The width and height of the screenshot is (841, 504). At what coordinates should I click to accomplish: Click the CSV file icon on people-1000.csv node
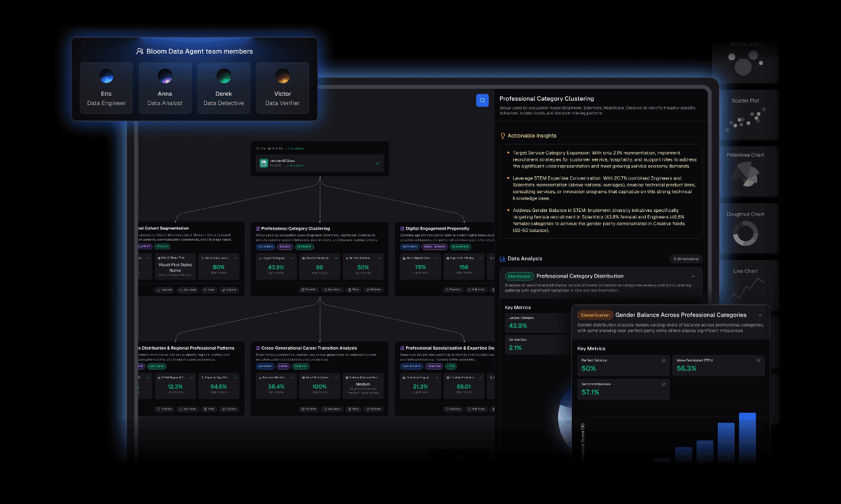[x=262, y=163]
